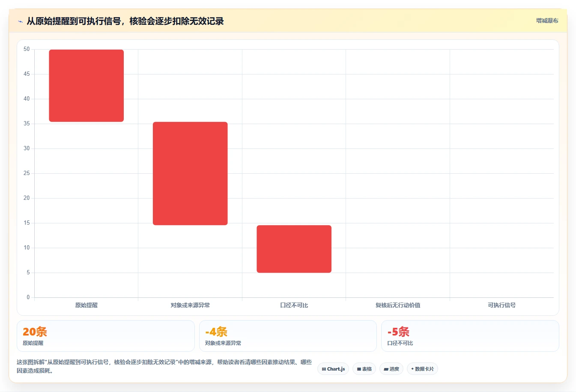Screen dimensions: 576x392
Task: Click the red bar above 口径不可比
Action: [x=294, y=249]
